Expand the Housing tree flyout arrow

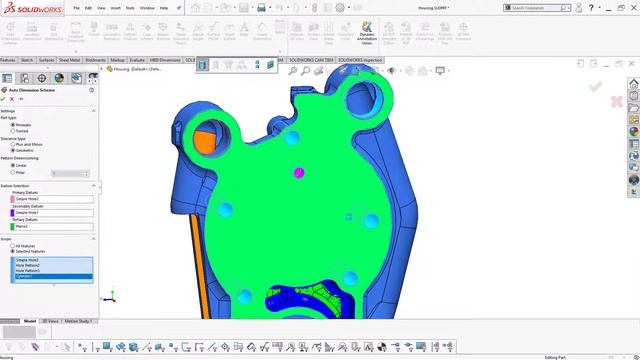click(x=102, y=69)
